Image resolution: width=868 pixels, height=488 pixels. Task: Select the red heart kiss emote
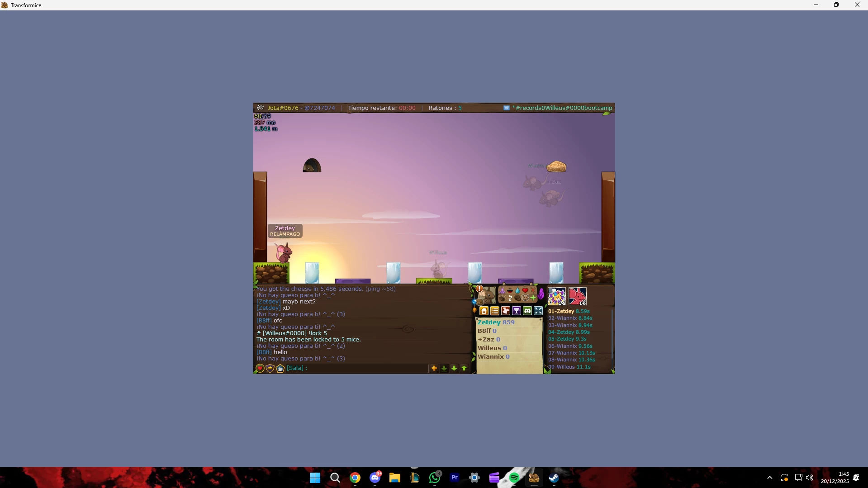[525, 291]
